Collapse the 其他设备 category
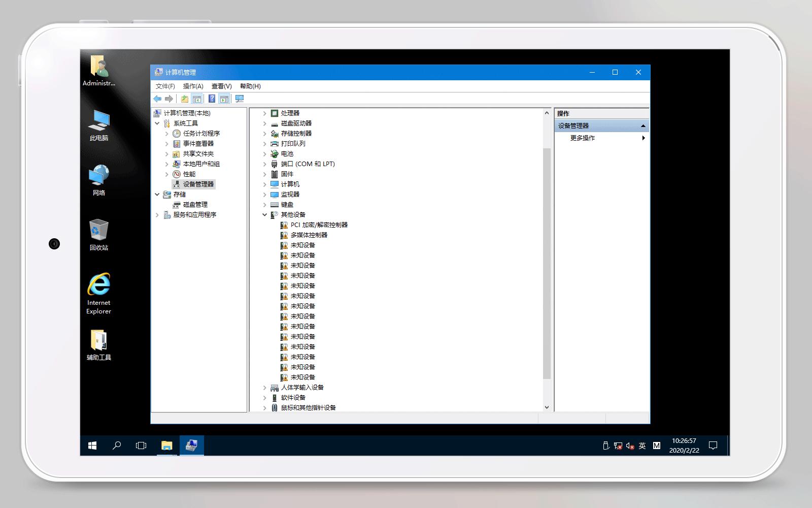The height and width of the screenshot is (508, 812). point(265,214)
